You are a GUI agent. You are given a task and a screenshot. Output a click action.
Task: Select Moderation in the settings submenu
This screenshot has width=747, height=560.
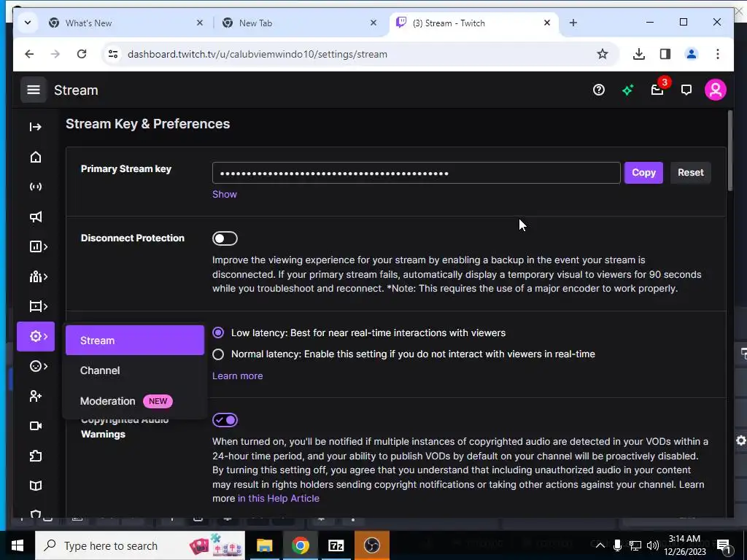tap(135, 401)
